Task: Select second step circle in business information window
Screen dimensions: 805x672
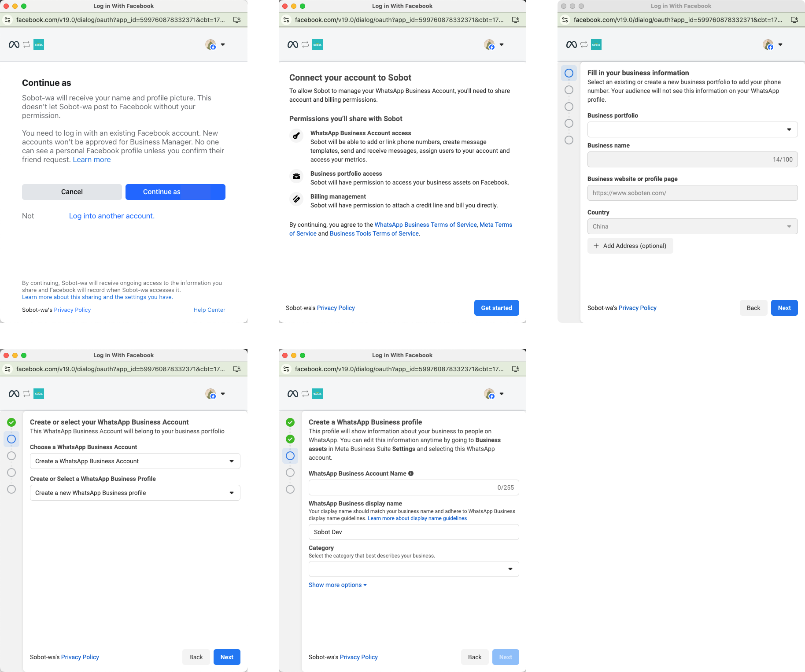Action: (569, 90)
